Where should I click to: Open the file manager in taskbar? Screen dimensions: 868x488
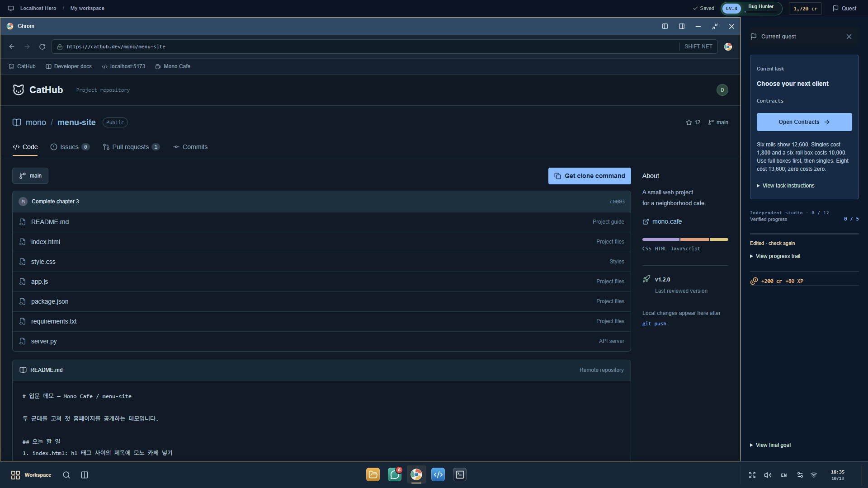[373, 474]
